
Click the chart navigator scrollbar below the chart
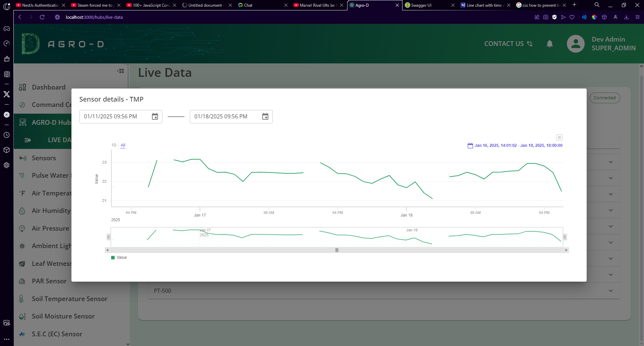(336, 250)
